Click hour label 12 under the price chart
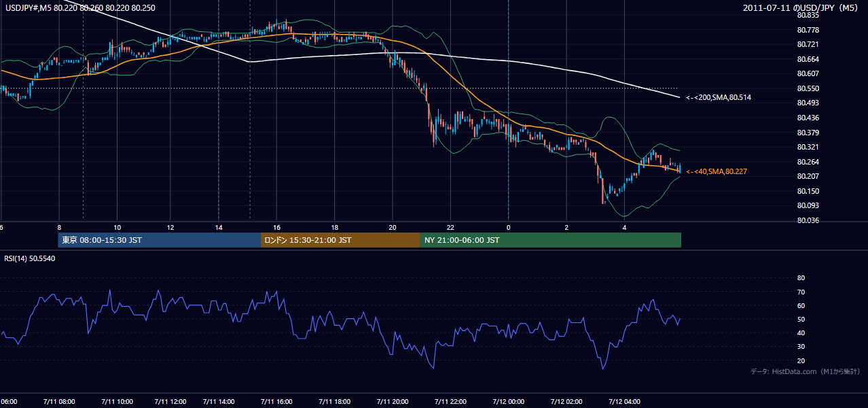Image resolution: width=868 pixels, height=408 pixels. coord(170,228)
